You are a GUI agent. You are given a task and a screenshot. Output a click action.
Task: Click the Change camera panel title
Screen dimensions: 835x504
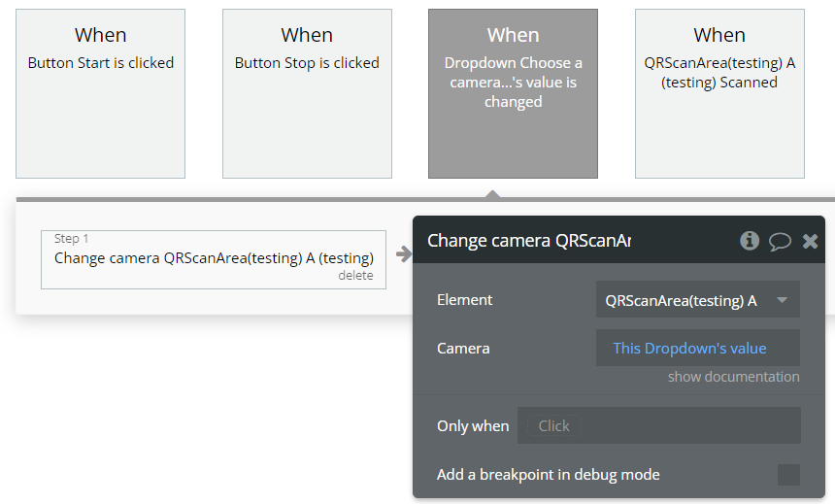coord(529,241)
